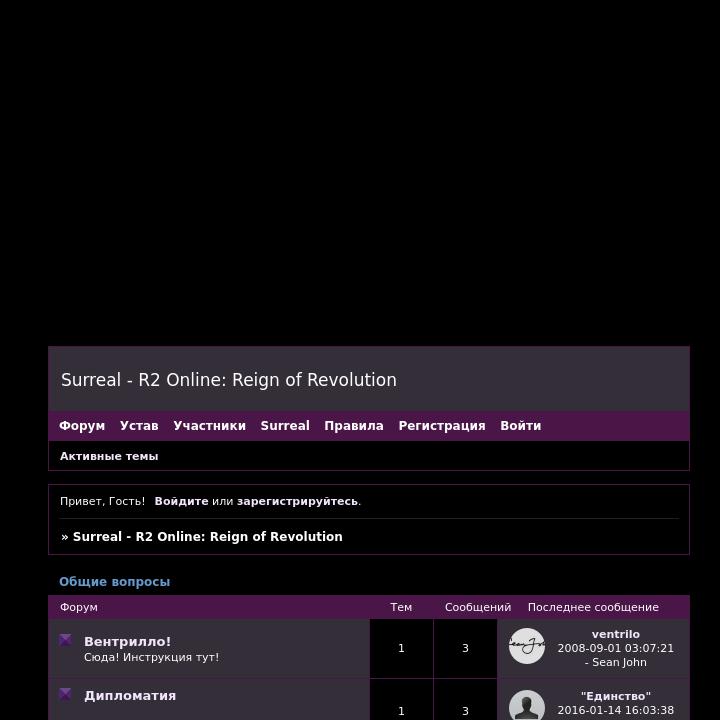Click the Войдите link in the greeting
This screenshot has height=720, width=720.
pyautogui.click(x=181, y=501)
